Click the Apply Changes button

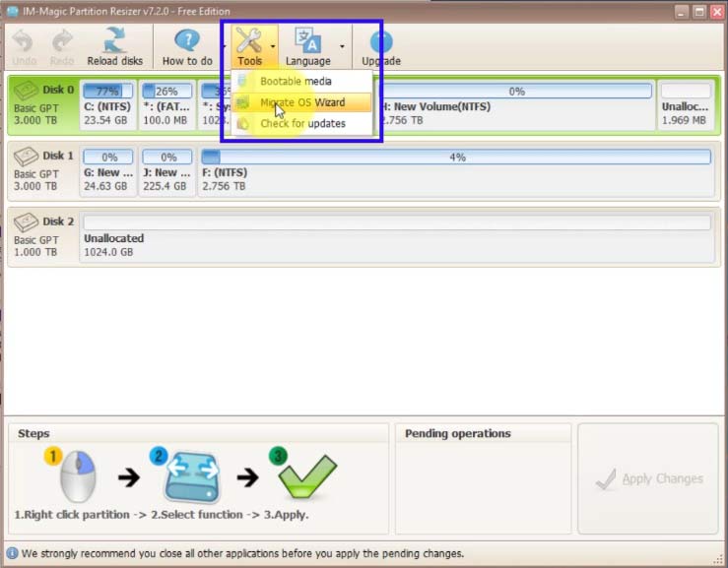click(648, 478)
